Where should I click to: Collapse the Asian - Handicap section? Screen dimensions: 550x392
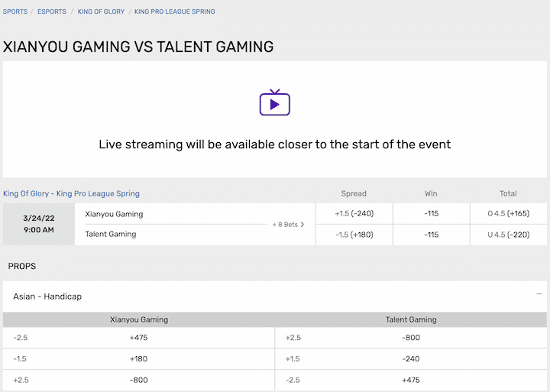539,293
